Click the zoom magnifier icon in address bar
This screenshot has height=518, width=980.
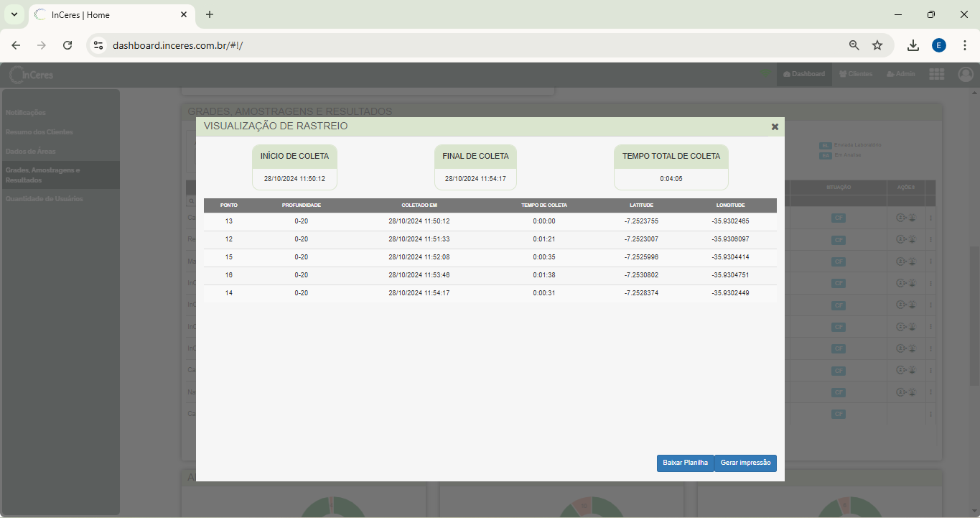coord(854,45)
